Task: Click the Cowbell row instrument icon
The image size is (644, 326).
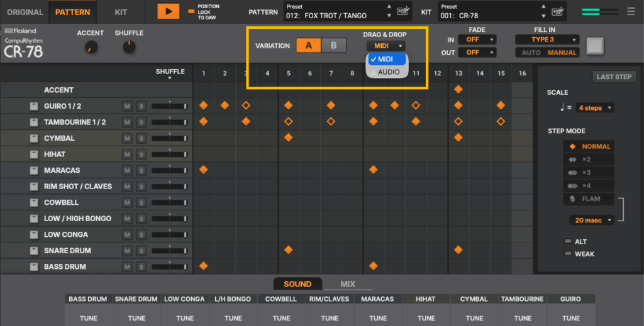Action: 34,202
